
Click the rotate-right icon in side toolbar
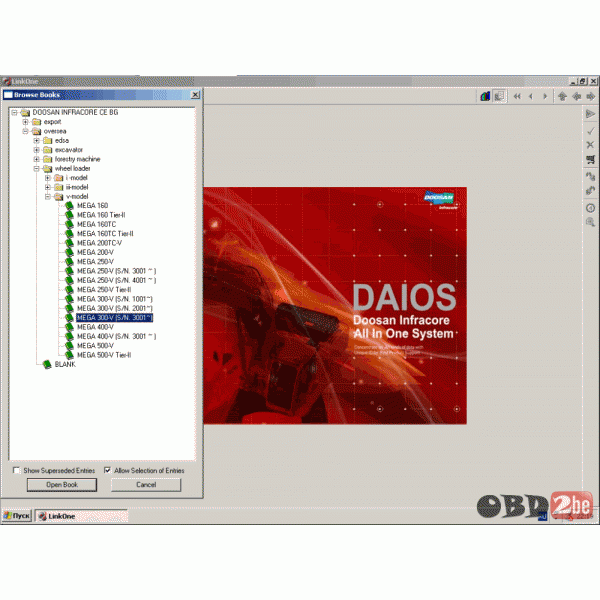(590, 190)
